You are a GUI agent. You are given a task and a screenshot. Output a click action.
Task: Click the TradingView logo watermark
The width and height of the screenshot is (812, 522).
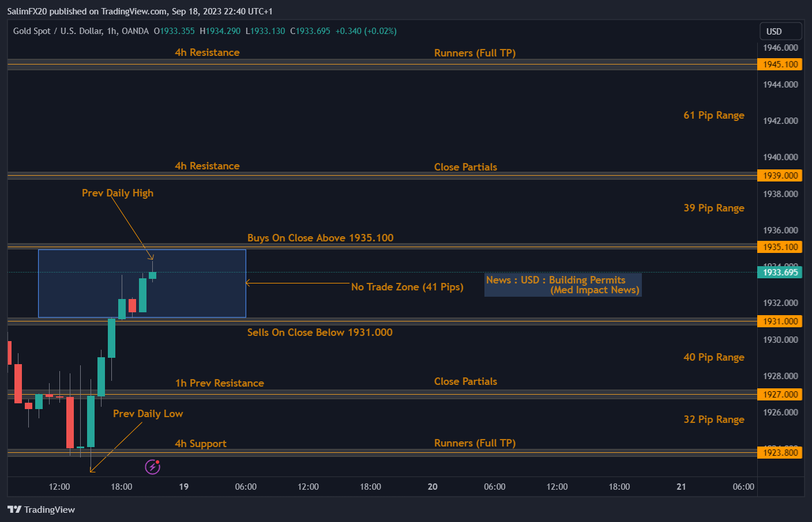(x=42, y=510)
